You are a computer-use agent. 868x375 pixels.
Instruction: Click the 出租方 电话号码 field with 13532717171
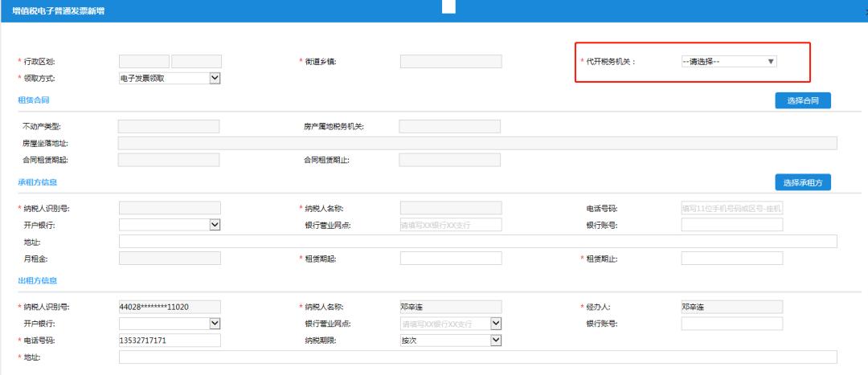169,340
